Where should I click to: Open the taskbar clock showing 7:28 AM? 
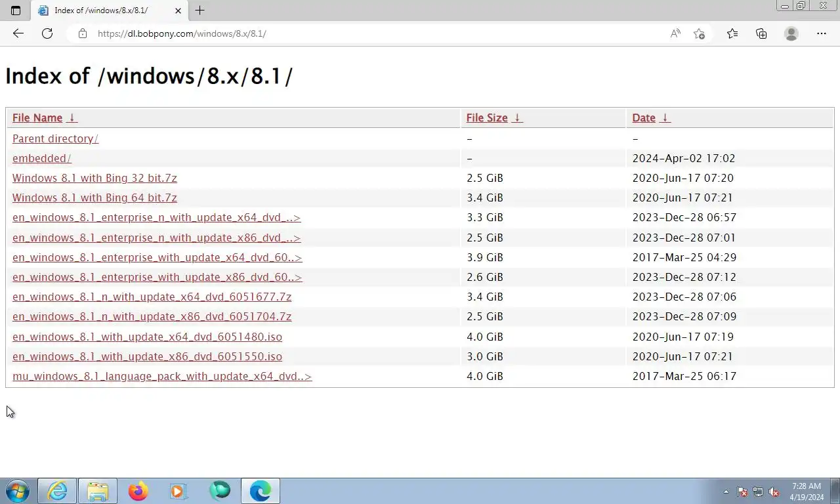(x=807, y=492)
